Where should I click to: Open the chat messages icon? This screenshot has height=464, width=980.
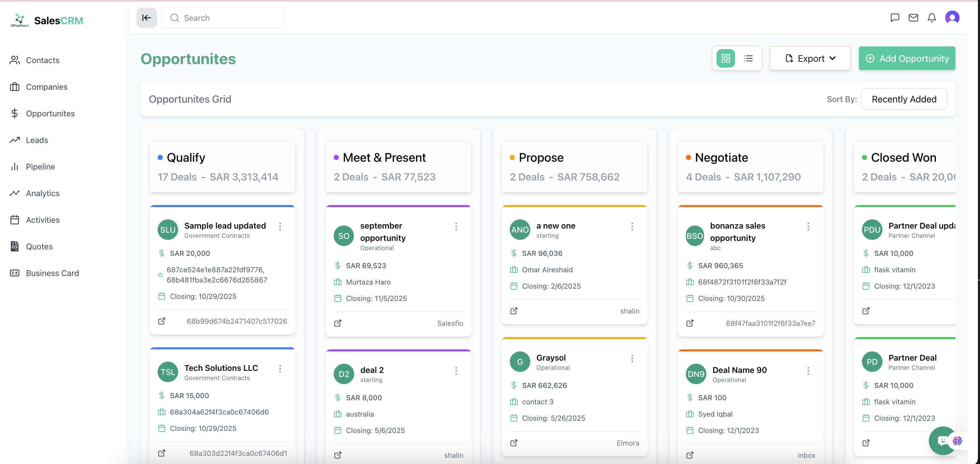point(894,18)
